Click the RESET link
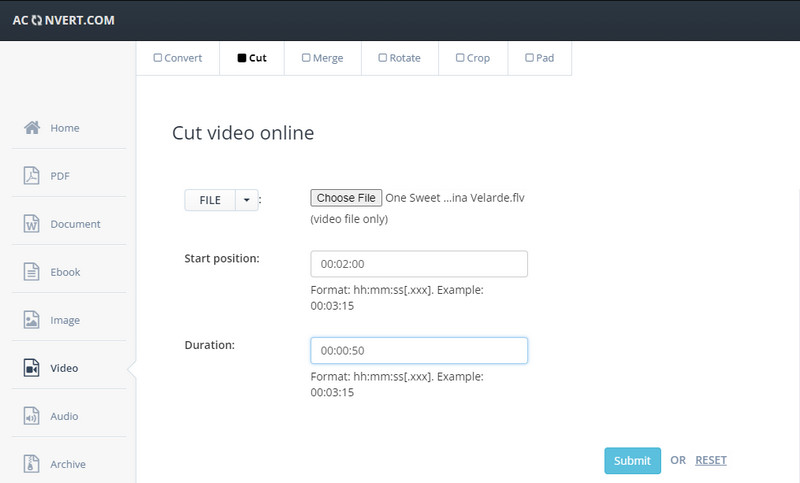Screen dimensions: 800x483 [711, 460]
